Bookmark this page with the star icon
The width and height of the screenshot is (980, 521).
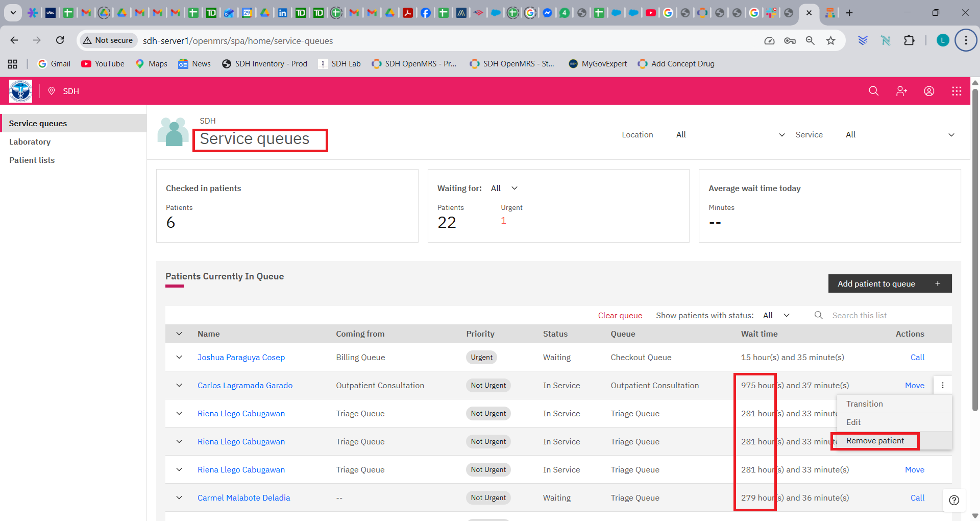[x=831, y=40]
